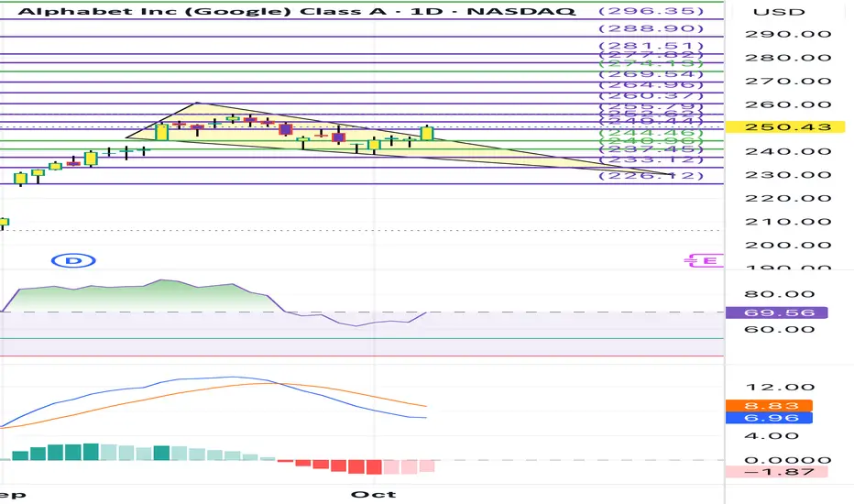
Task: Click the (233.12) level label
Action: [651, 159]
